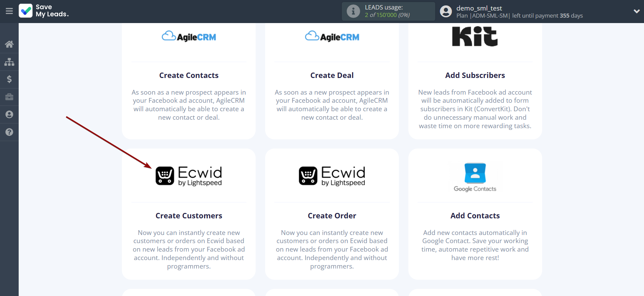Click the Add Contacts title
The width and height of the screenshot is (644, 296).
pos(475,216)
